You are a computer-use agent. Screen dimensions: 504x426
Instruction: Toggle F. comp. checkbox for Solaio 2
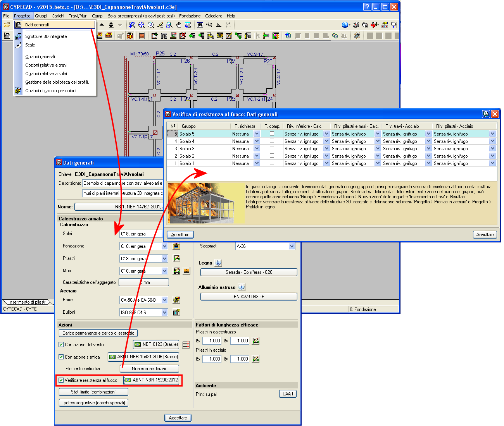[x=272, y=156]
